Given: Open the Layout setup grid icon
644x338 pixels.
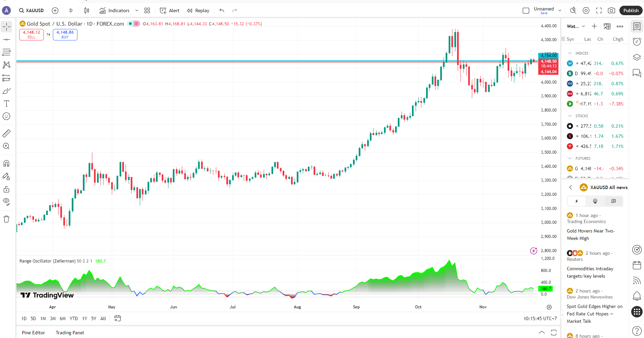Looking at the screenshot, I should click(x=147, y=10).
